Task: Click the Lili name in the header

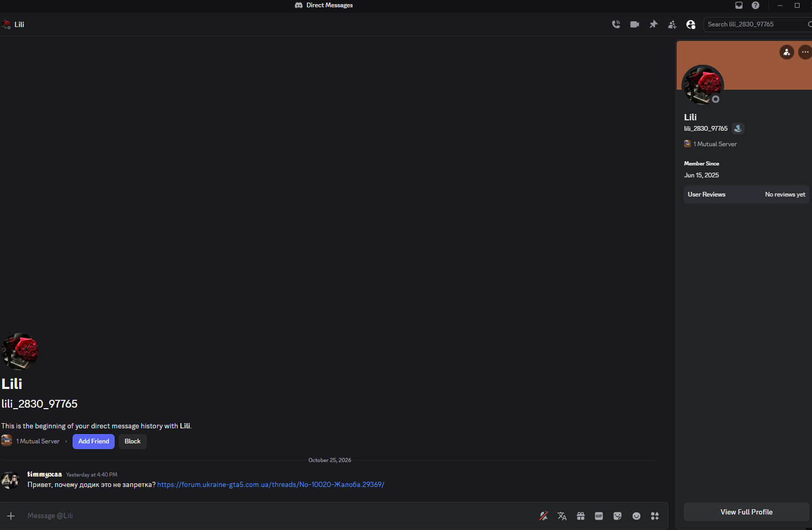Action: click(19, 24)
